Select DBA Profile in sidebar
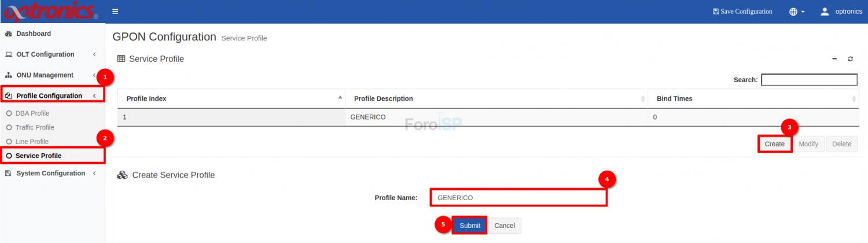Viewport: 868px width, 243px height. click(32, 113)
